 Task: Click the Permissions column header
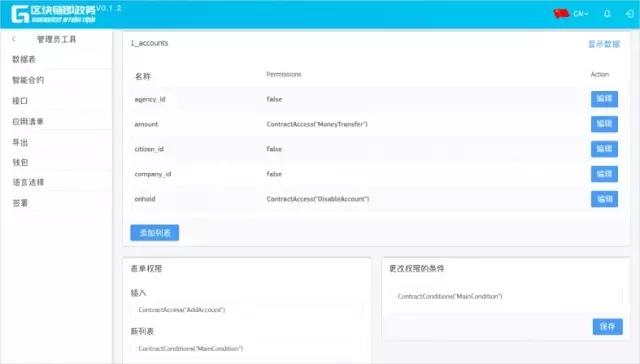(284, 74)
